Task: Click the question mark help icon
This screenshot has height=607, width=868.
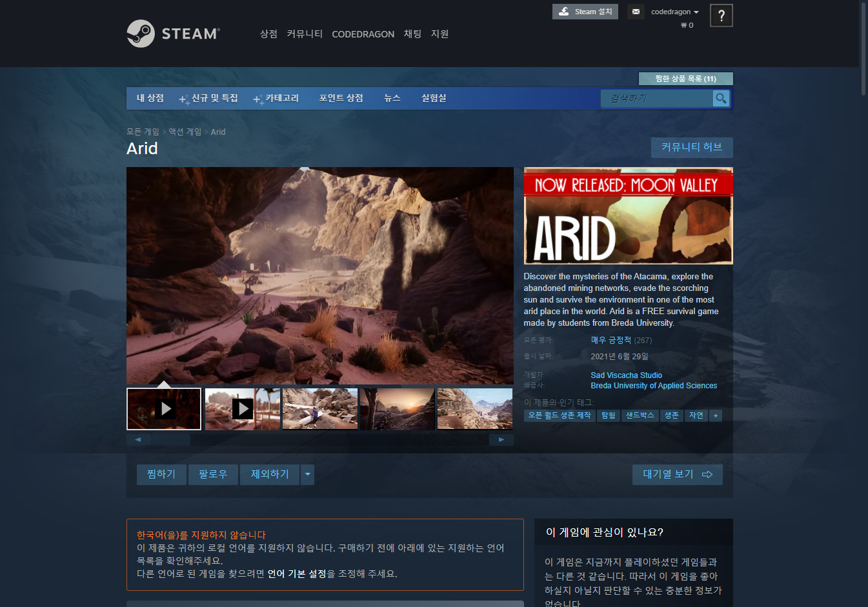Action: click(721, 15)
